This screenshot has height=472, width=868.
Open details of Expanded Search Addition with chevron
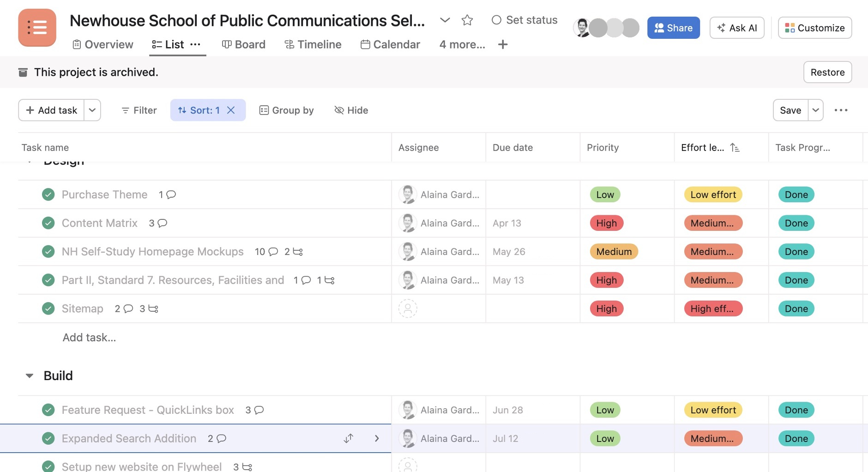(x=377, y=438)
